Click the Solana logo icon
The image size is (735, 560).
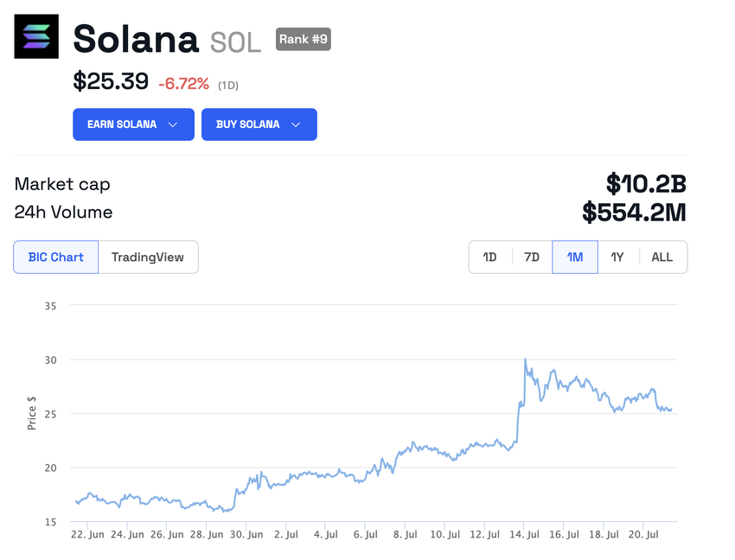pyautogui.click(x=36, y=36)
